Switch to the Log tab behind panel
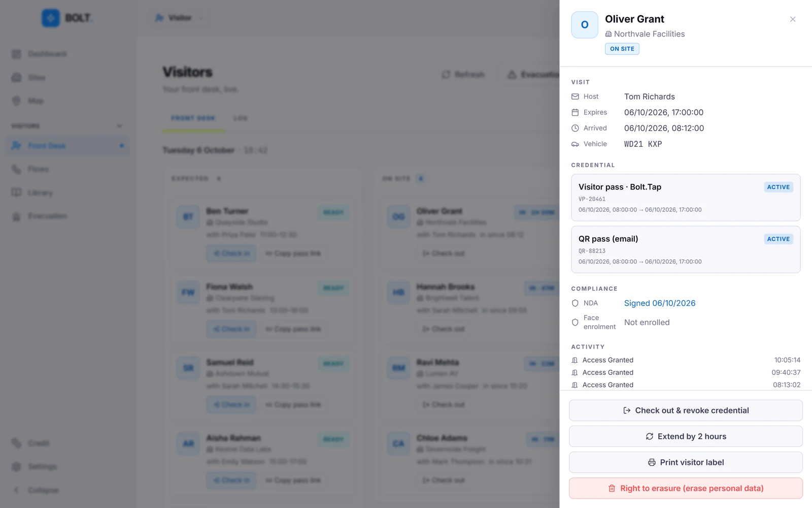812x508 pixels. 241,118
